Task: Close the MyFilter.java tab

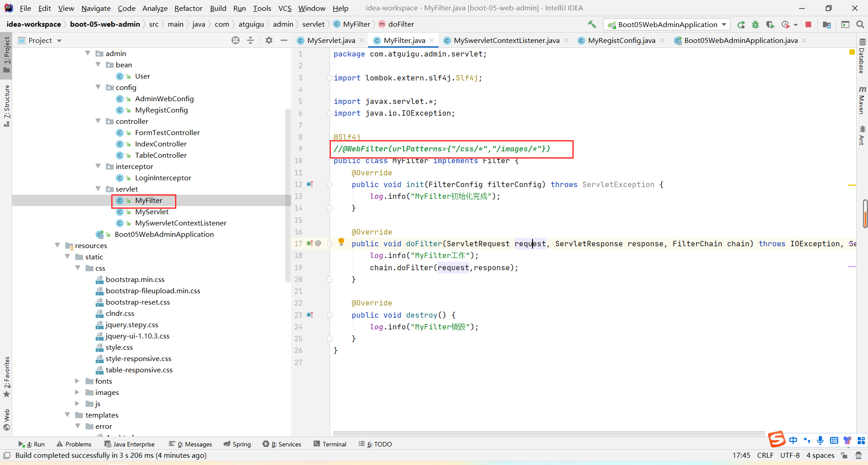Action: coord(432,40)
